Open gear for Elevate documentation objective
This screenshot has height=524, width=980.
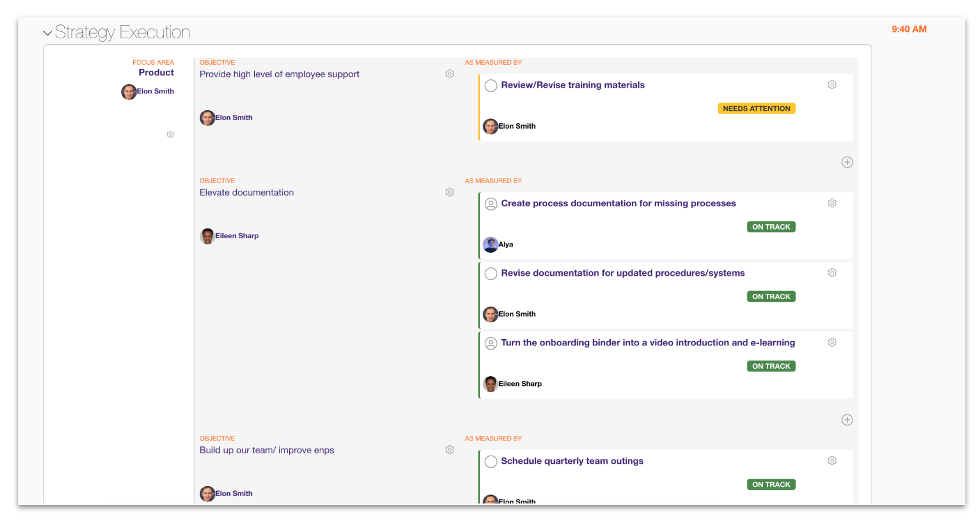pyautogui.click(x=449, y=192)
